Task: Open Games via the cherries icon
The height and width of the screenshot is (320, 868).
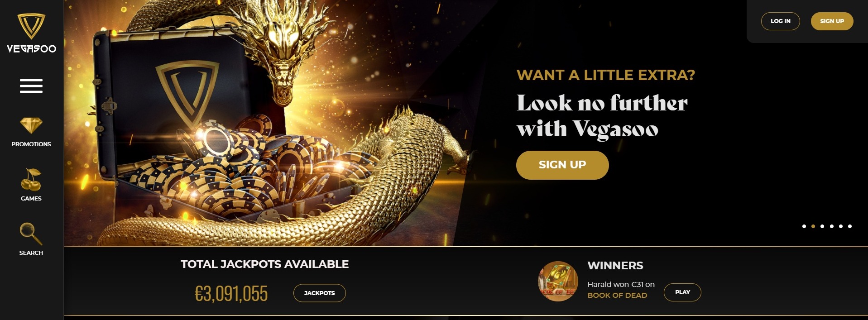Action: pos(31,180)
